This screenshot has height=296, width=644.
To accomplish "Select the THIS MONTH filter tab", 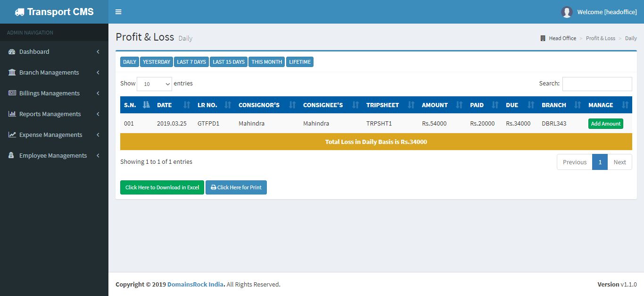I will 267,62.
